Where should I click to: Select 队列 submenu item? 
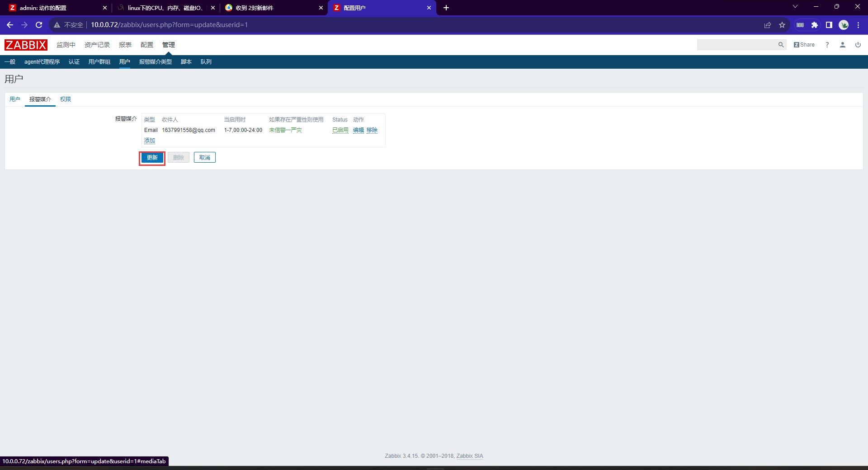click(206, 62)
